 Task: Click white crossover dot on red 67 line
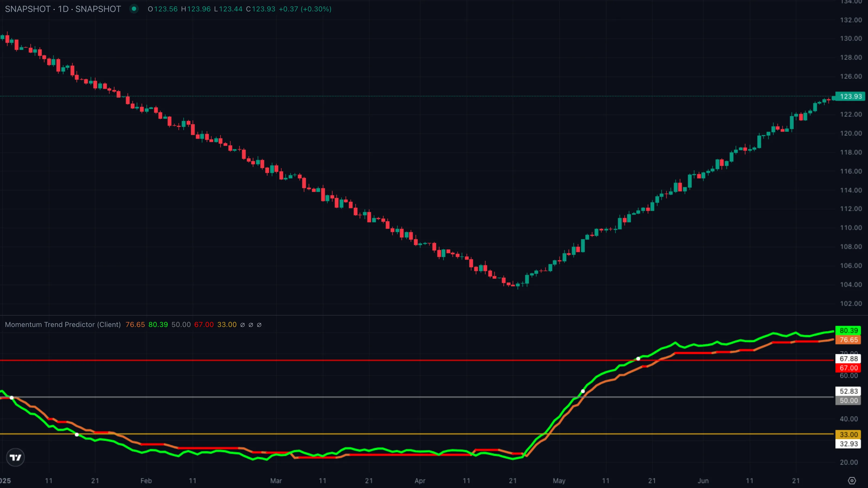tap(638, 359)
